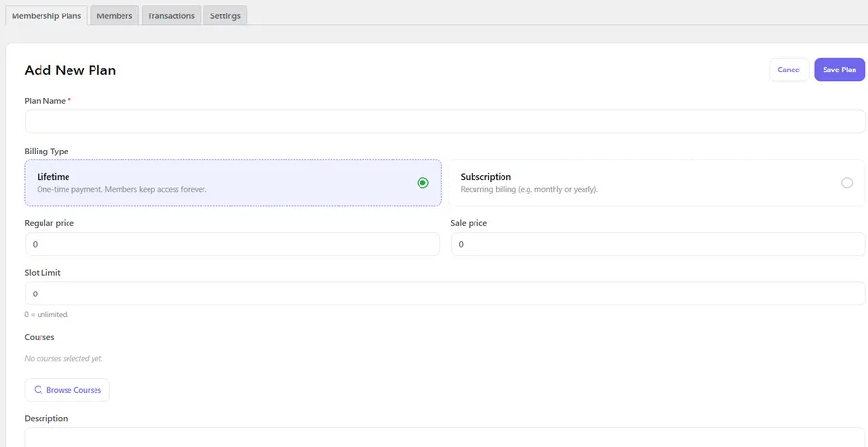Click the "Courses" section label
This screenshot has width=868, height=447.
click(x=40, y=337)
